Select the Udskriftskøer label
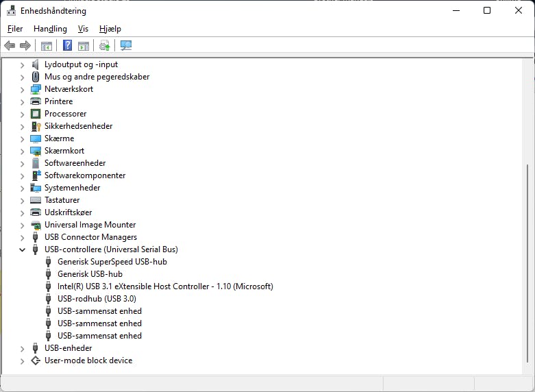 [x=69, y=212]
